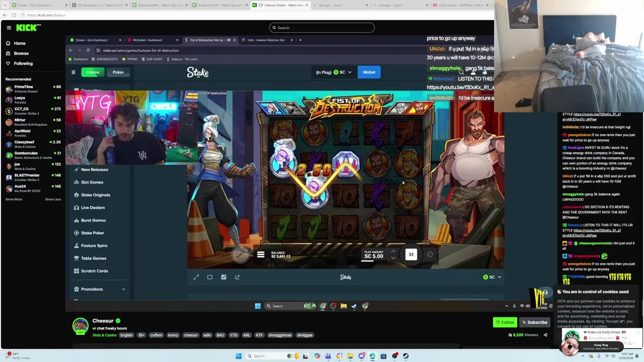Viewport: 644px width, 362px height.
Task: Open Classybeef recommended channel
Action: [x=33, y=144]
